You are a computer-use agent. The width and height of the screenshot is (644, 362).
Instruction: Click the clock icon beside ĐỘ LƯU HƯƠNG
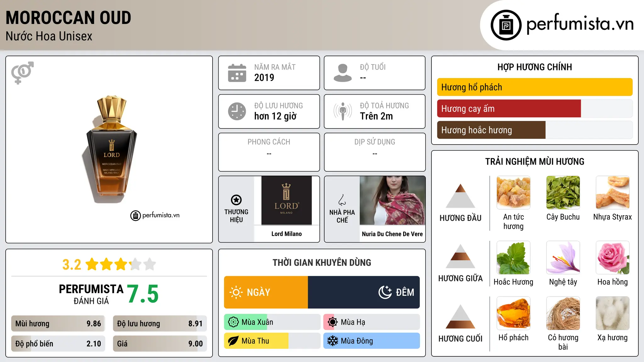point(237,111)
